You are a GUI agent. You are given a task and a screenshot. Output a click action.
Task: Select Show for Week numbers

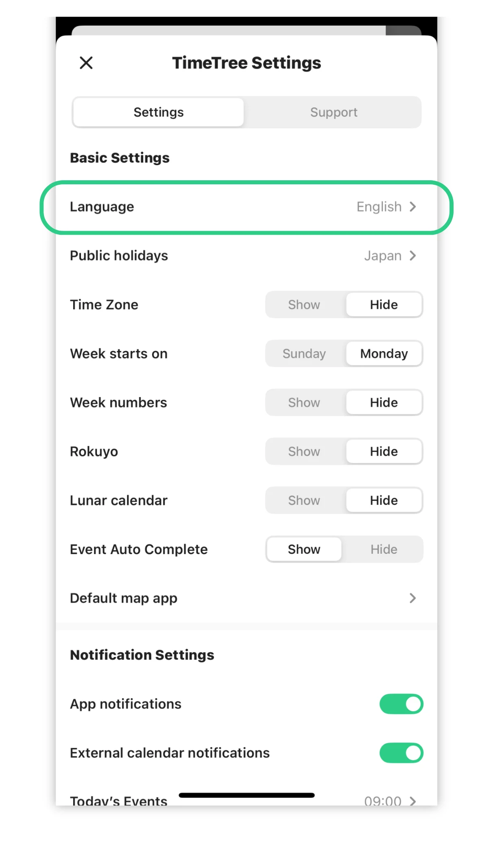(304, 402)
